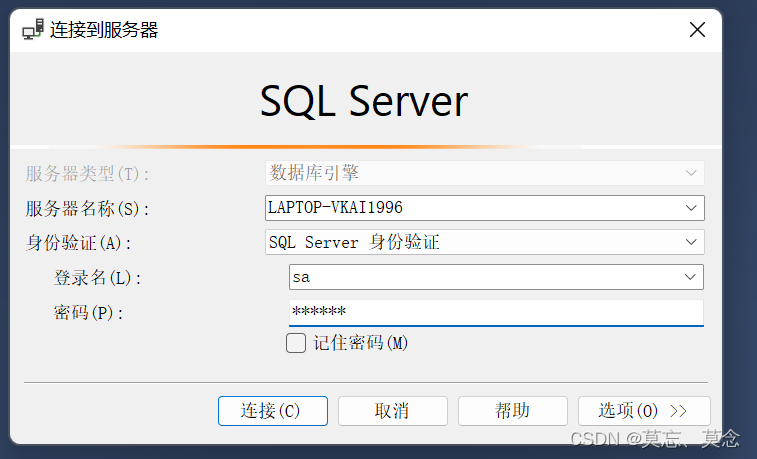The width and height of the screenshot is (757, 459).
Task: Open the 身份验证 dropdown arrow
Action: point(691,242)
